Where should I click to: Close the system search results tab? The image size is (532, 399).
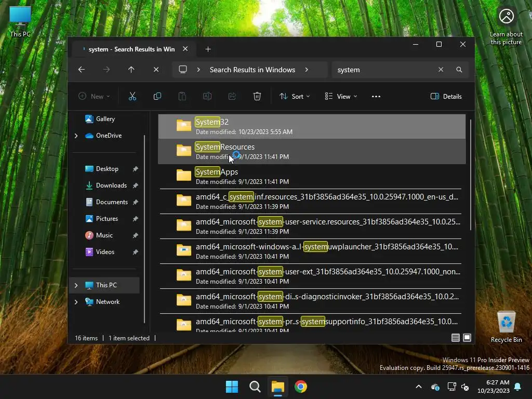click(185, 49)
